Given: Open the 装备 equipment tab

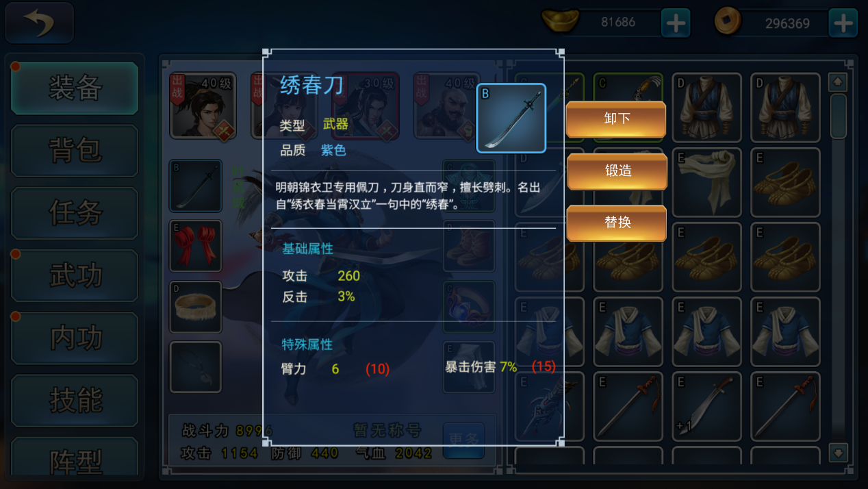Looking at the screenshot, I should (75, 88).
